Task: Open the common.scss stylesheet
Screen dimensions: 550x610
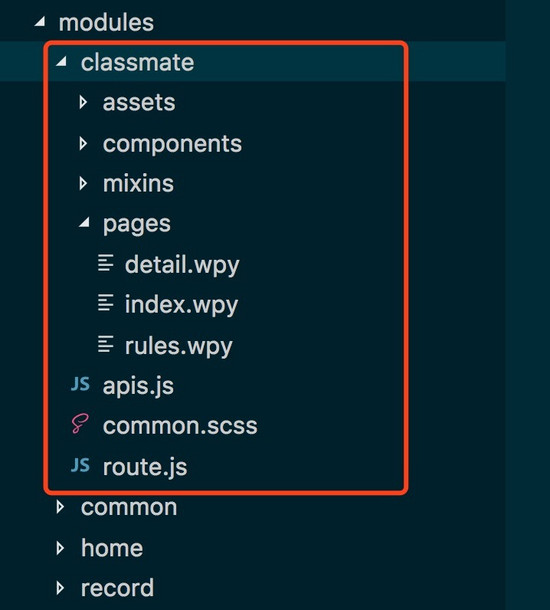Action: click(x=180, y=426)
